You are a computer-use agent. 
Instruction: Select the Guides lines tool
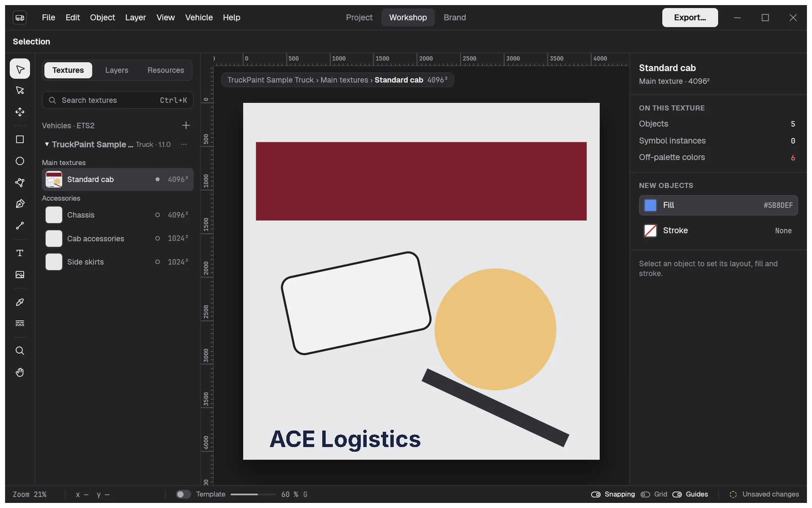(20, 323)
